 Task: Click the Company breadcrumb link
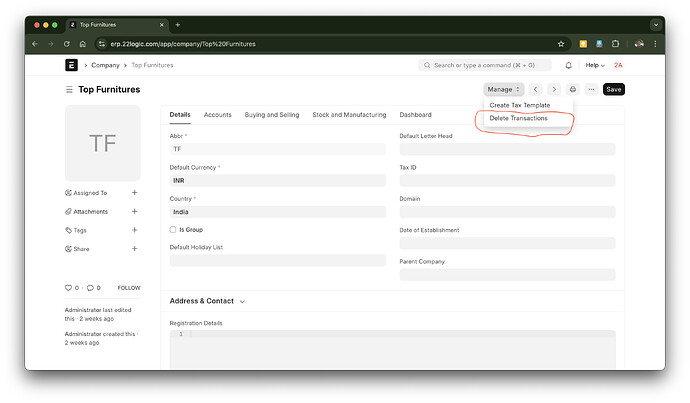(x=105, y=65)
